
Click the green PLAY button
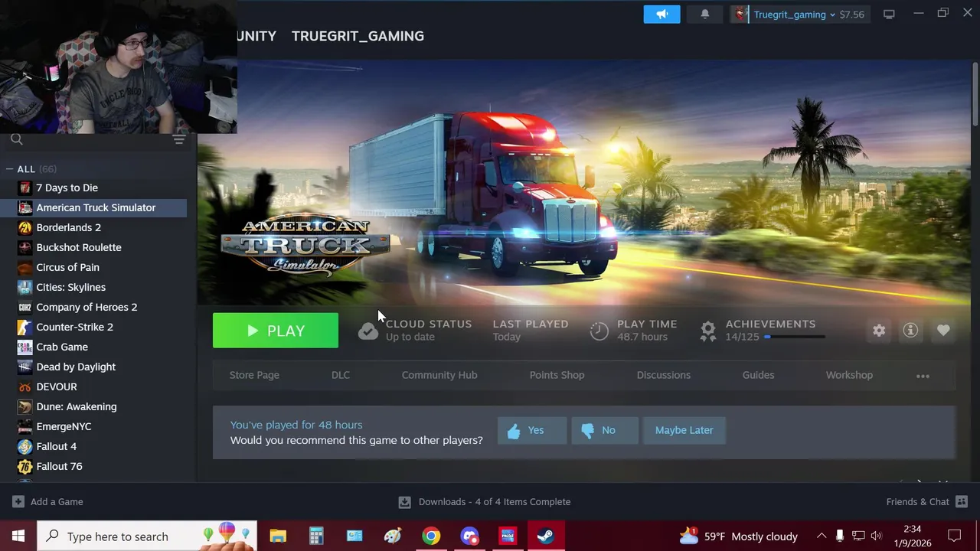(276, 331)
